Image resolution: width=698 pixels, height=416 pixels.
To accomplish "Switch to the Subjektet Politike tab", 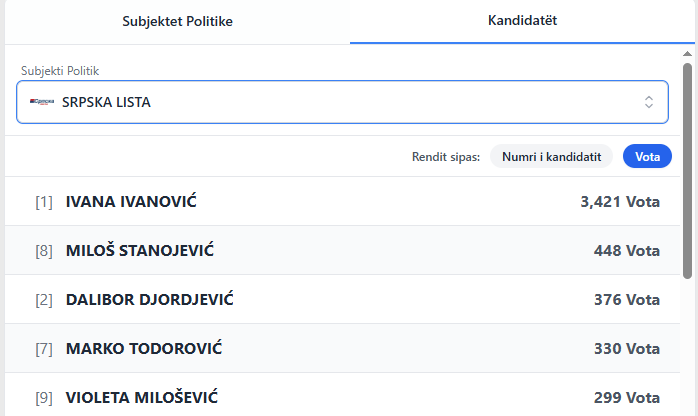I will coord(177,21).
